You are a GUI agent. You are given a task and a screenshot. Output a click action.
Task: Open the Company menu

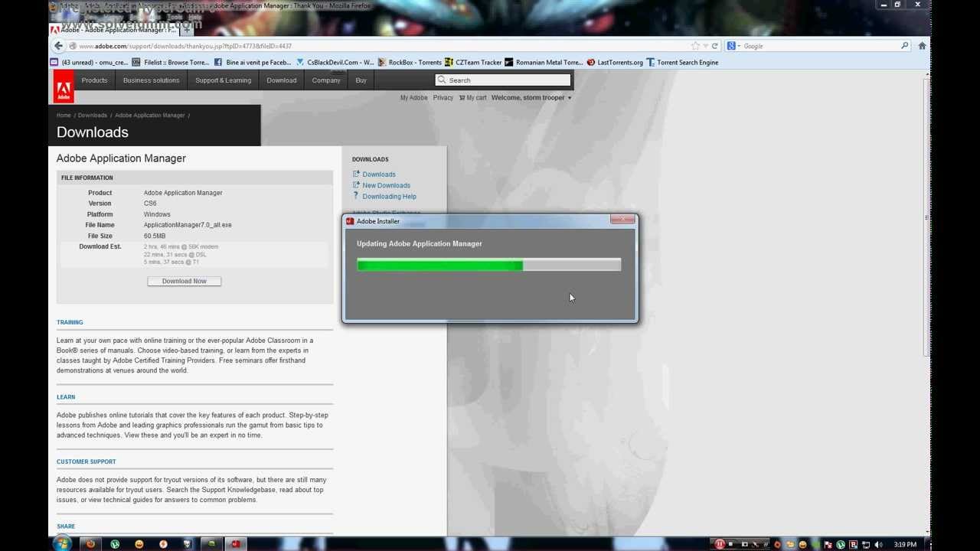tap(326, 80)
